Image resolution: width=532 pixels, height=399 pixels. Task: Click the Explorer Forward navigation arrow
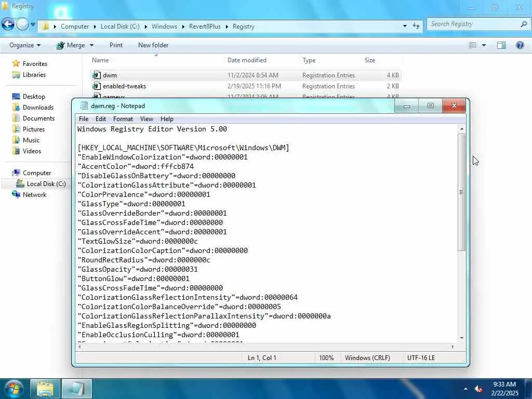pos(22,24)
